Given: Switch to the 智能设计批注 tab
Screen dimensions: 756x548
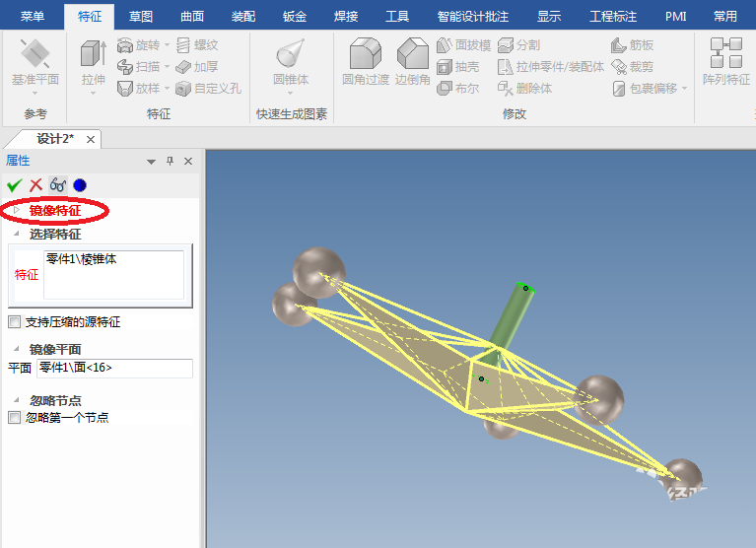Looking at the screenshot, I should point(472,17).
